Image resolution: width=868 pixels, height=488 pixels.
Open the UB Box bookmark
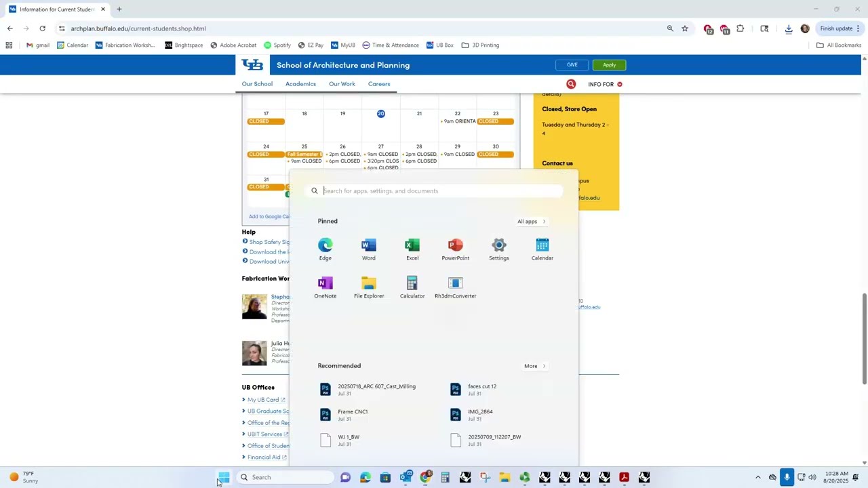[x=440, y=45]
